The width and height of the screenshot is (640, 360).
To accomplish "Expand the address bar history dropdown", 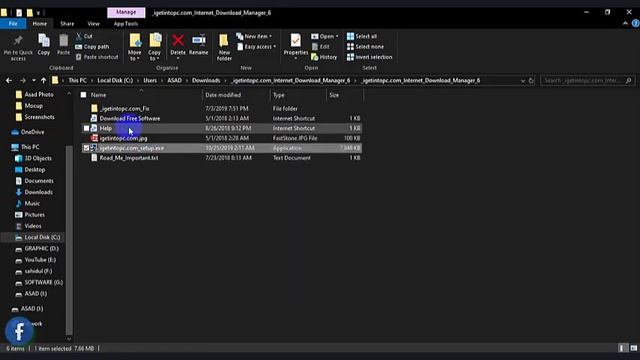I will (523, 81).
